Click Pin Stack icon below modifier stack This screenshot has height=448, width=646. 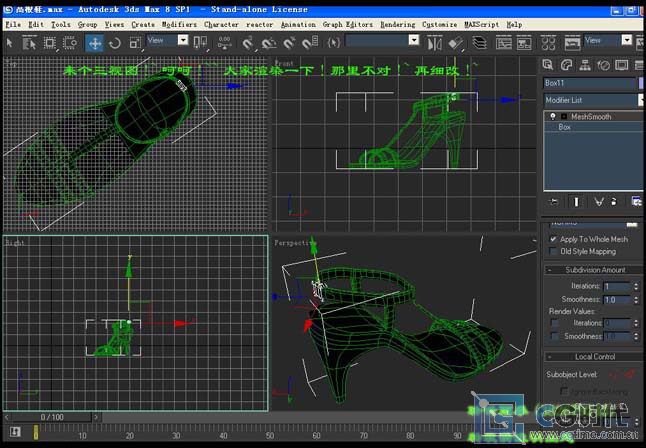tap(552, 201)
